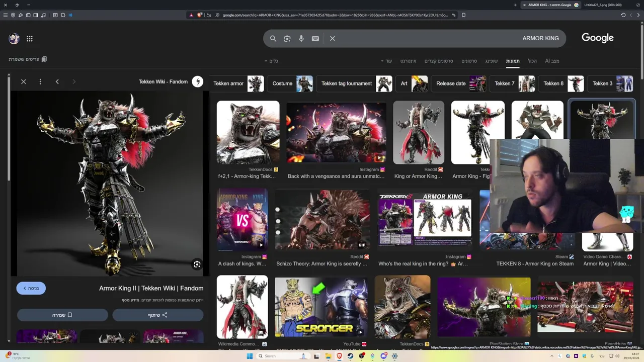Open the Who's the real king in the ring thumbnail
The image size is (644, 362).
click(425, 219)
